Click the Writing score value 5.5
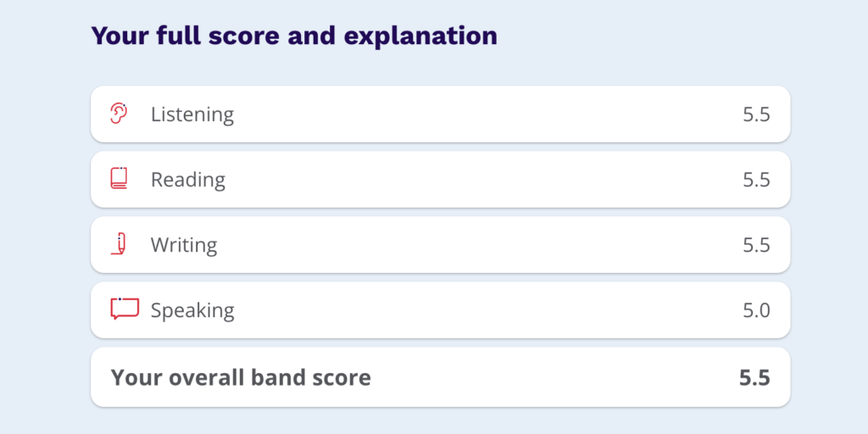 pyautogui.click(x=756, y=245)
